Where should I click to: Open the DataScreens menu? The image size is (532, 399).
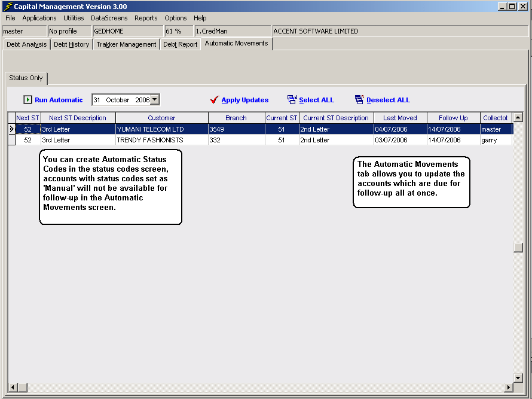pyautogui.click(x=109, y=18)
